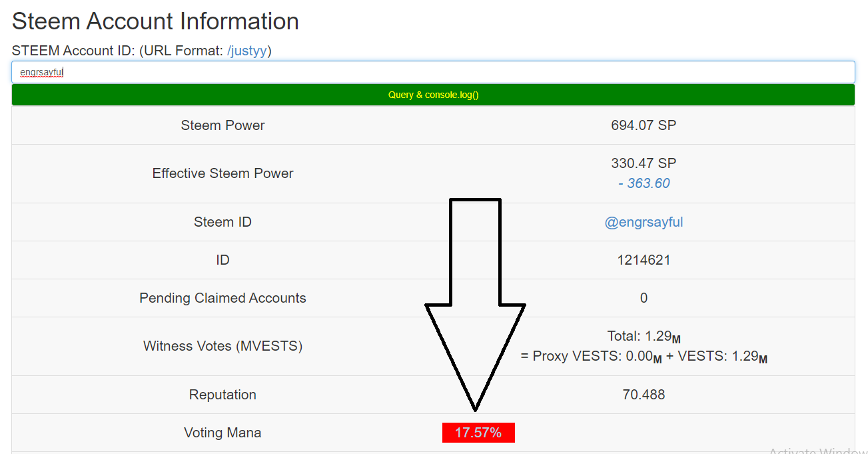868x454 pixels.
Task: Click the Steem Account Information heading
Action: pyautogui.click(x=155, y=21)
